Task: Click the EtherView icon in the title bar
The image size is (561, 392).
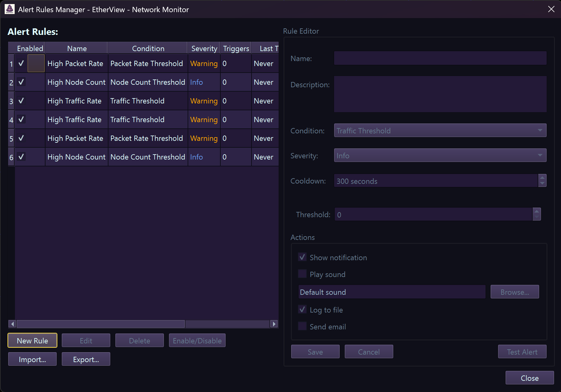Action: coord(9,9)
